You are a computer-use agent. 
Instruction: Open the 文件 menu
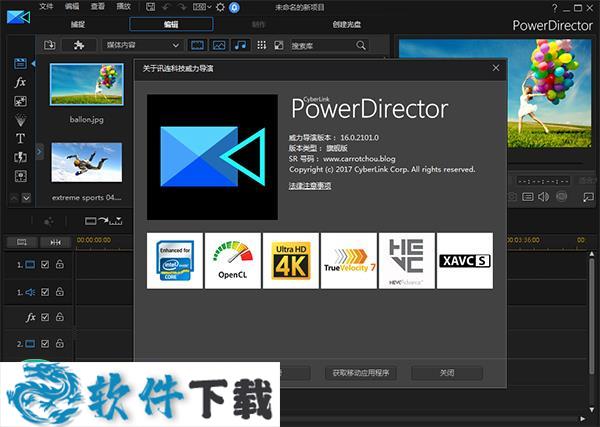tap(47, 7)
